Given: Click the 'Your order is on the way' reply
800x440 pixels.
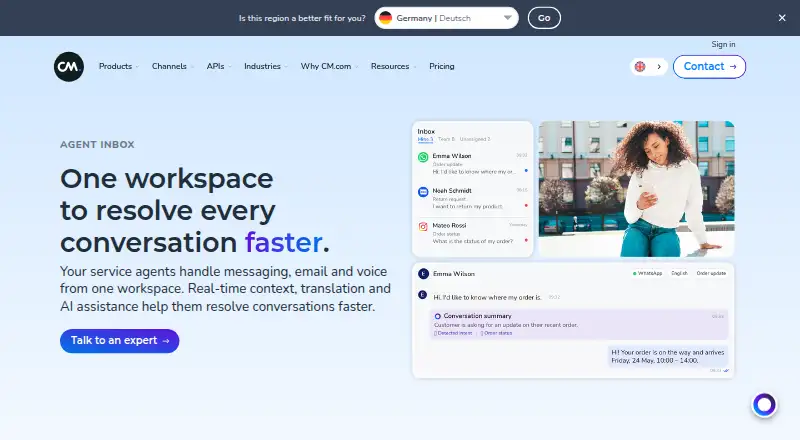Looking at the screenshot, I should 667,356.
